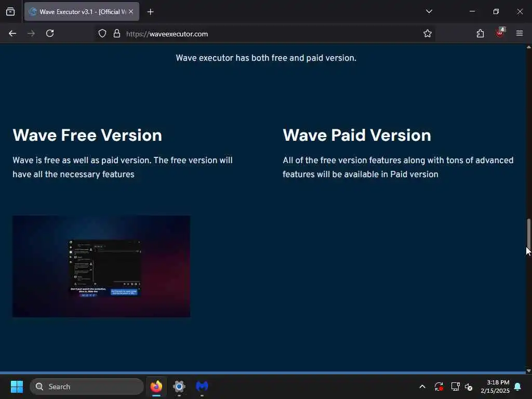Open a new browser tab
The height and width of the screenshot is (399, 532).
(x=150, y=12)
